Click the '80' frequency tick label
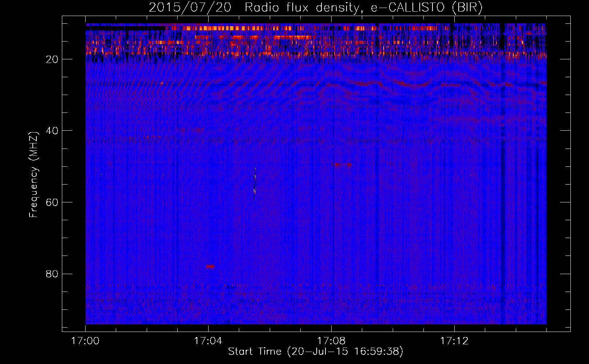Viewport: 589px width, 364px height. [52, 274]
